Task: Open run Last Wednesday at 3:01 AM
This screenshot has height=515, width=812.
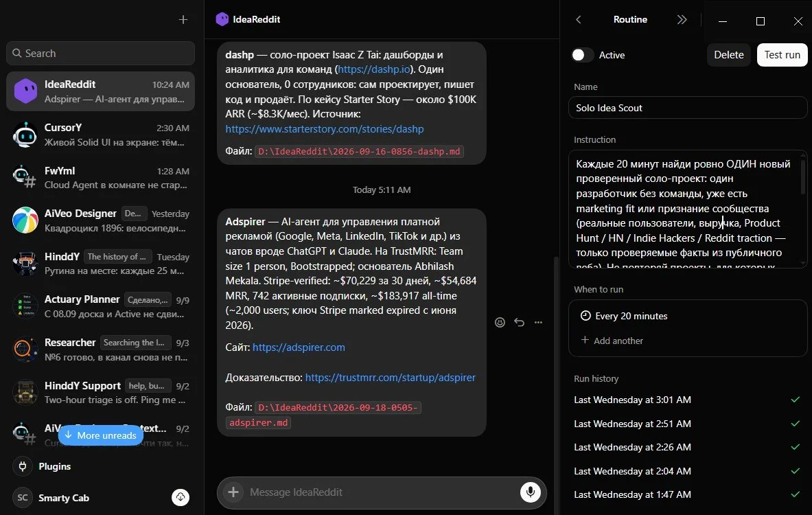Action: 688,400
